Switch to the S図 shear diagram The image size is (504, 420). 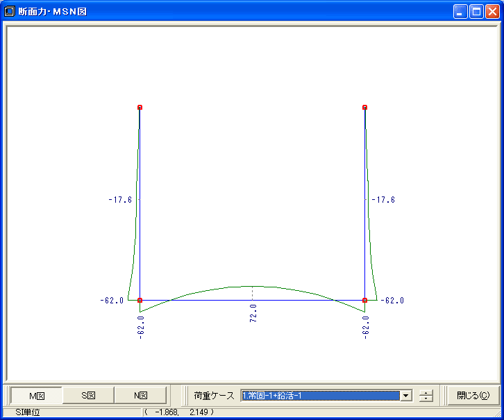[x=88, y=396]
